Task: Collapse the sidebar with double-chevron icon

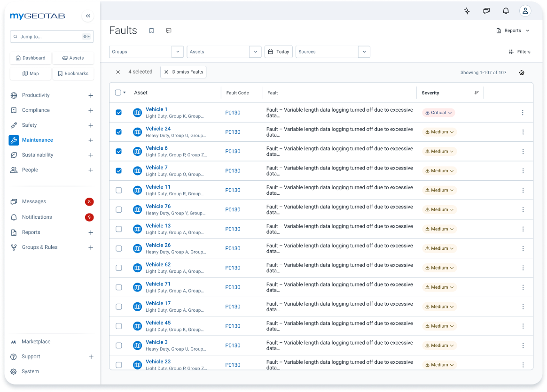Action: pos(88,15)
